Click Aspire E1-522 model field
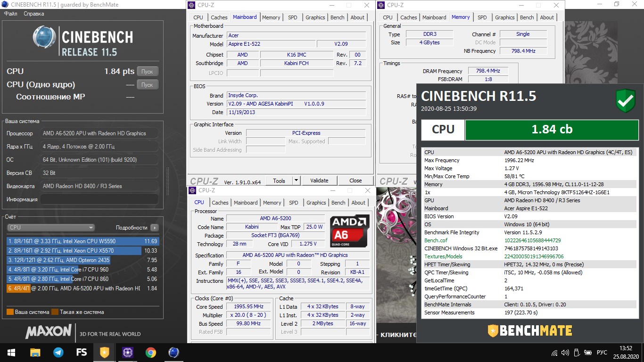The image size is (644, 362). coord(271,44)
